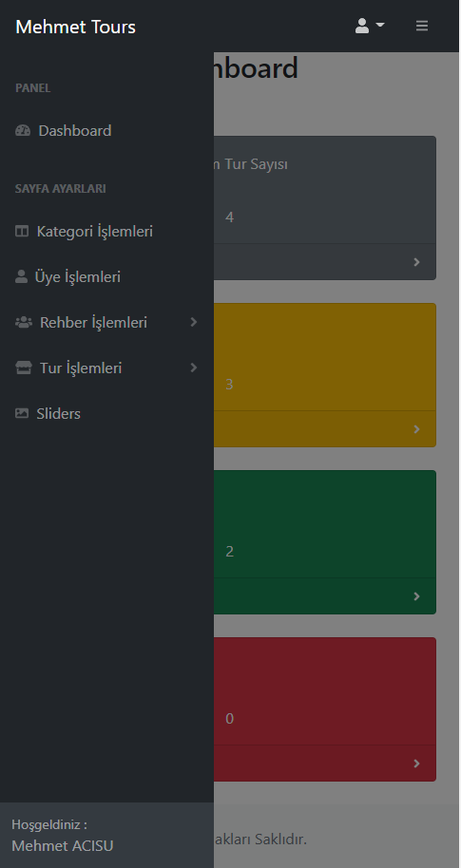461x868 pixels.
Task: Click the Mehmet Tours brand title
Action: pyautogui.click(x=75, y=27)
